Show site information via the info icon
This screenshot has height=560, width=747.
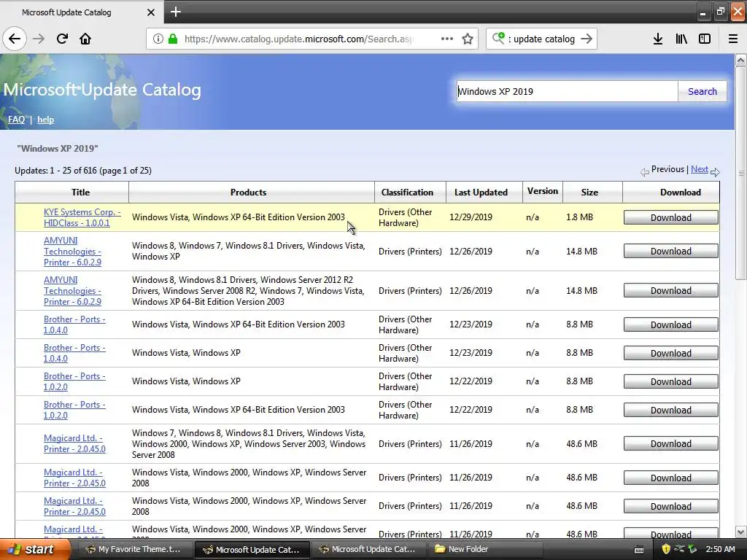158,39
